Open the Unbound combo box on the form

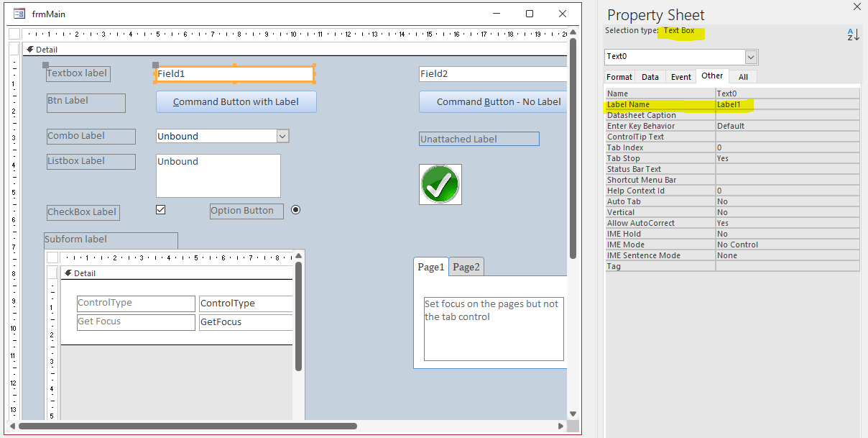click(x=282, y=136)
